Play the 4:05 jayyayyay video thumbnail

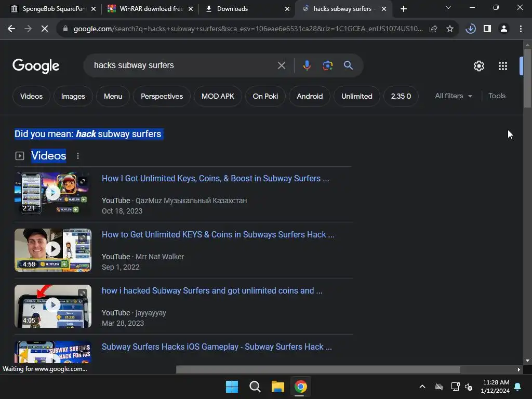[53, 306]
